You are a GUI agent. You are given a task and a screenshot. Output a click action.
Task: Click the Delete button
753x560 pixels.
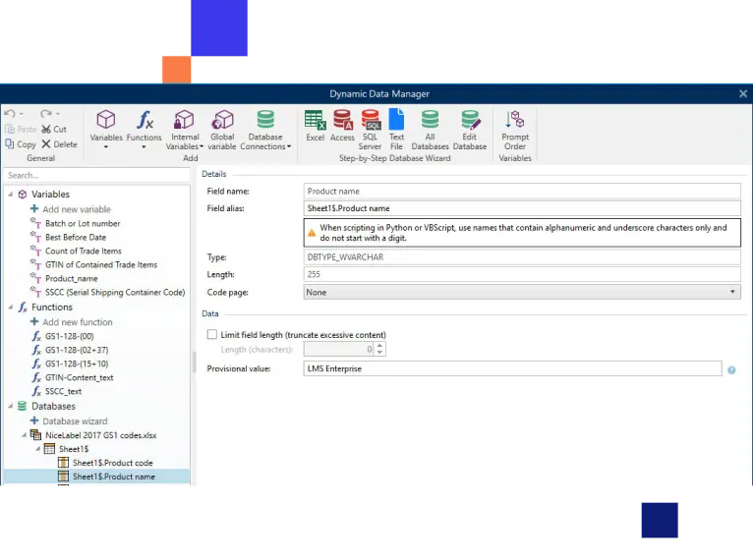59,144
